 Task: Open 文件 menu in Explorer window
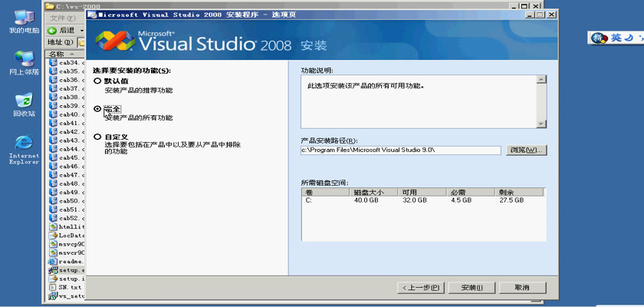point(63,18)
